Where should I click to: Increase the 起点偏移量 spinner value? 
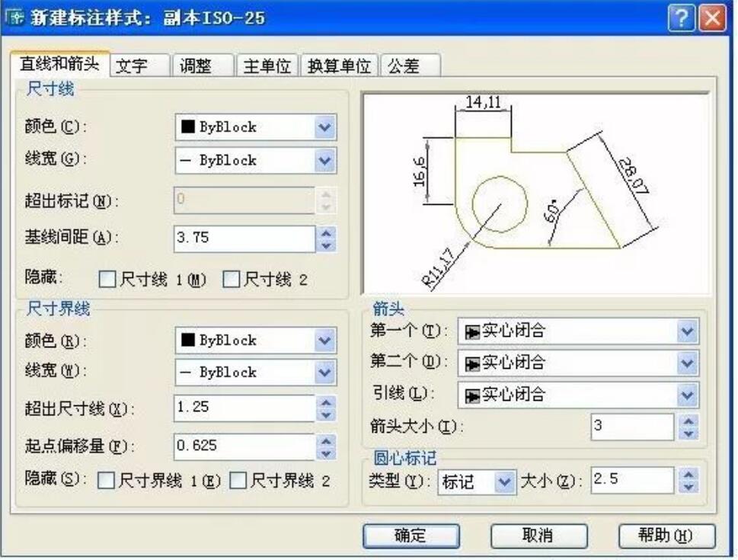[x=326, y=440]
